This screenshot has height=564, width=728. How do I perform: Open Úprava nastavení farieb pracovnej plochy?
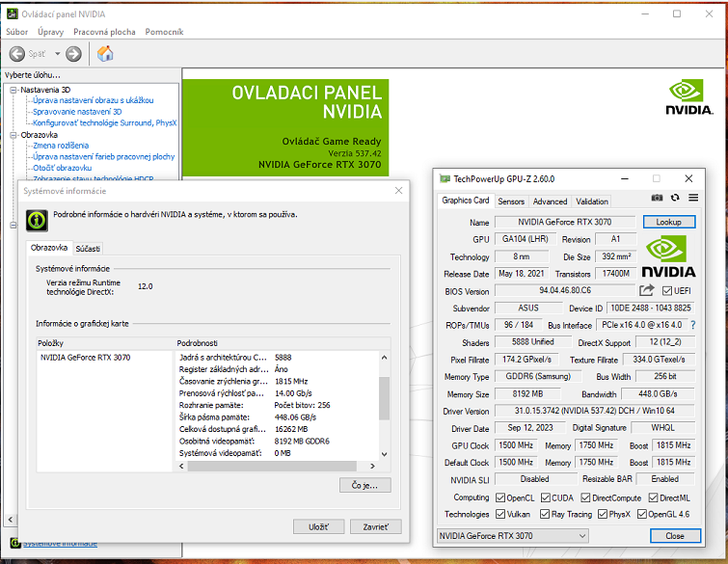[103, 156]
